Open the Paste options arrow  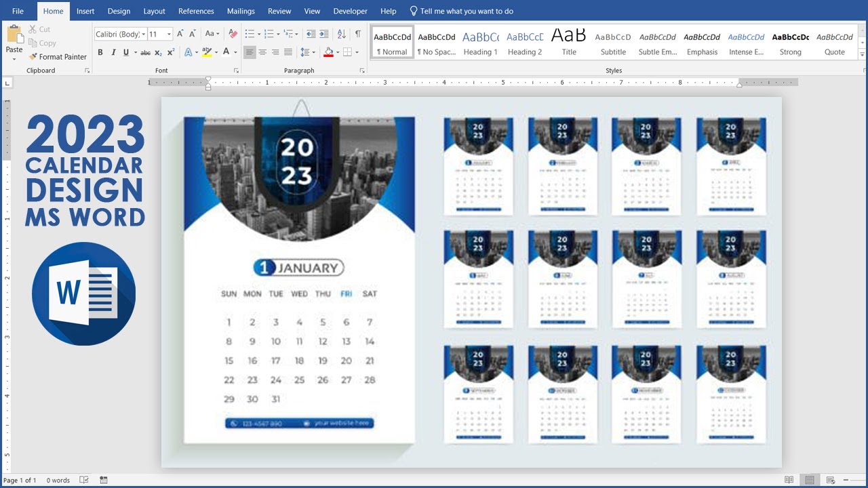click(x=14, y=59)
